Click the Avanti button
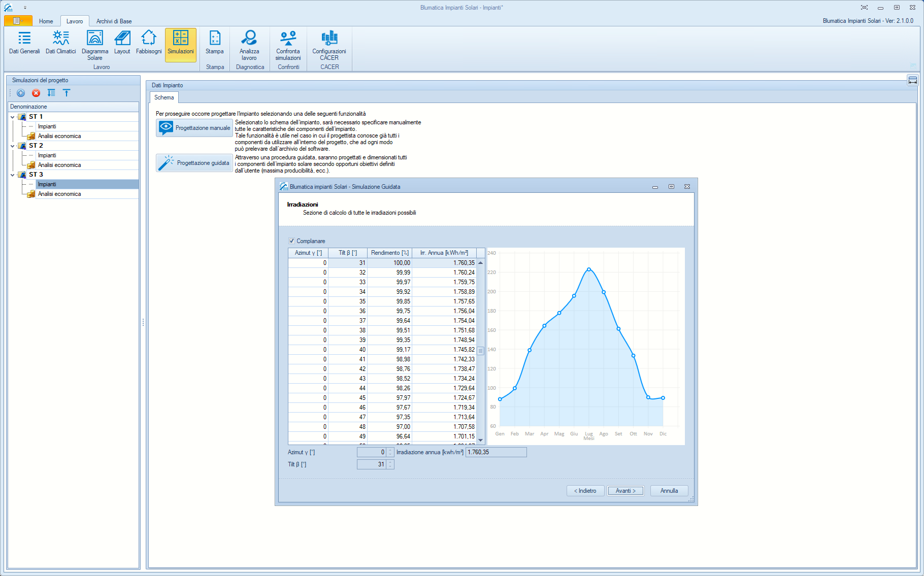The height and width of the screenshot is (576, 924). [x=625, y=491]
